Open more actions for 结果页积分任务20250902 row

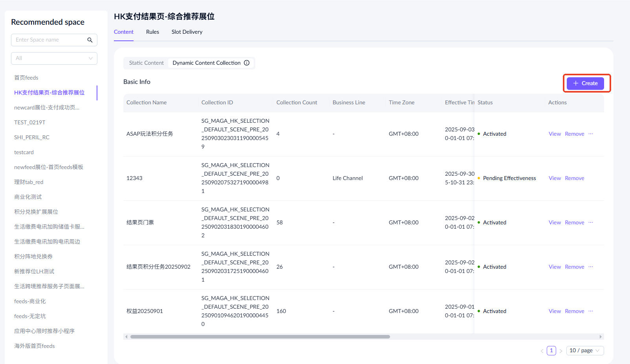[x=591, y=267]
